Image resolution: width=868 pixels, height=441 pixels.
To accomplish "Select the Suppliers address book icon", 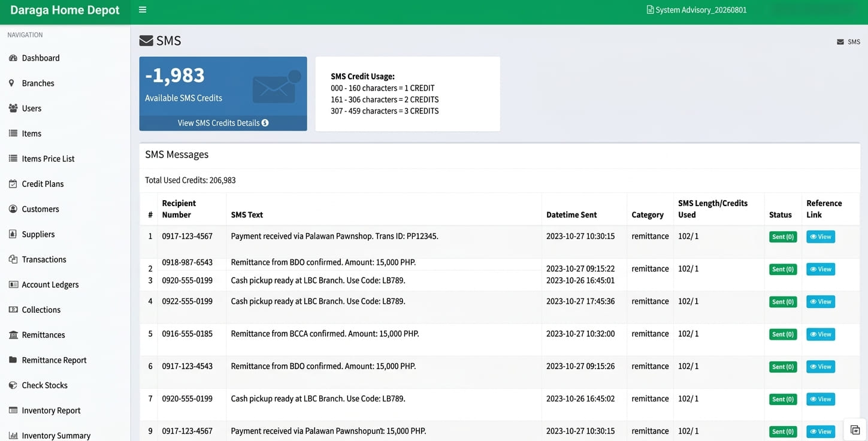I will (x=13, y=234).
